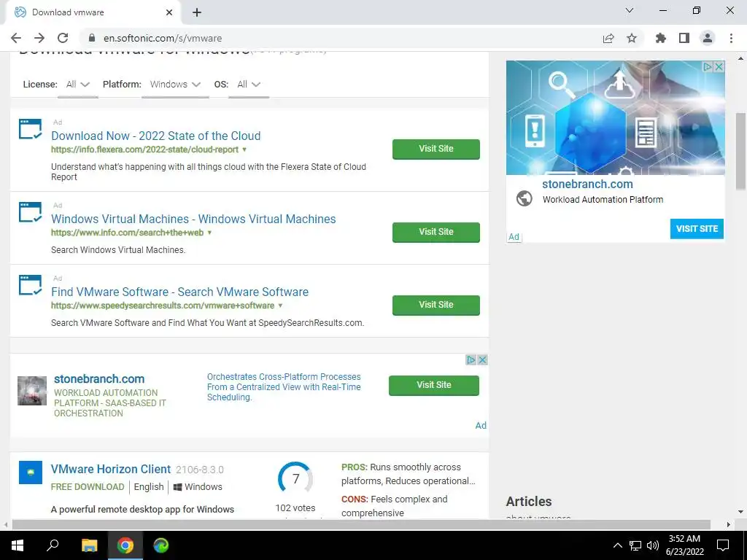Expand the speedysearchresults URL arrow
Image resolution: width=747 pixels, height=560 pixels.
(x=280, y=306)
